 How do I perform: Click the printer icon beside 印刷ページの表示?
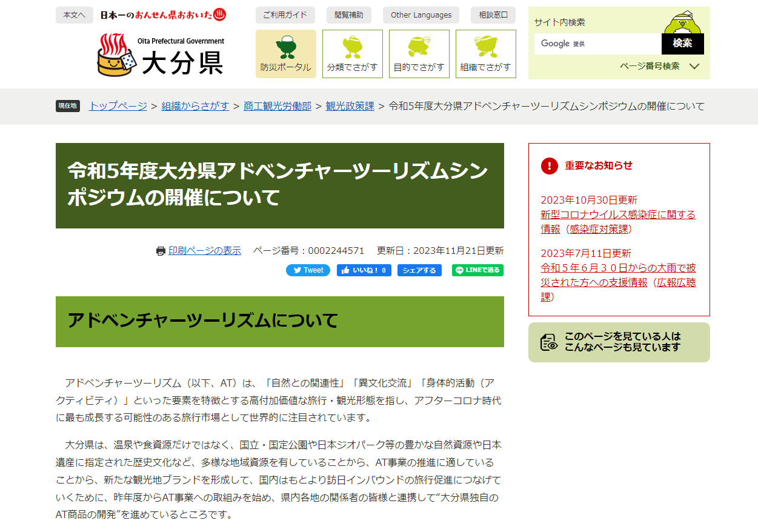[160, 250]
